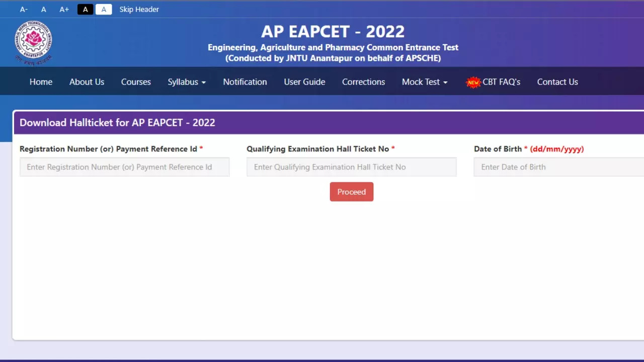
Task: Click the JNTU Anantapur university logo
Action: pos(33,43)
